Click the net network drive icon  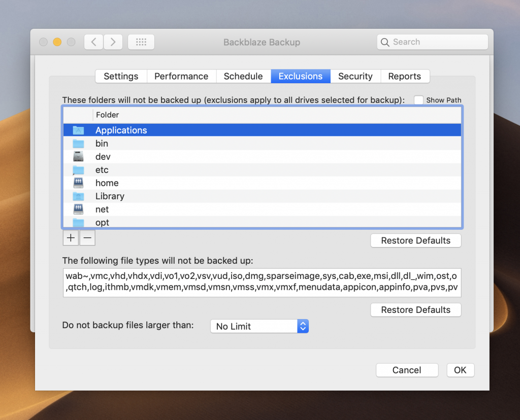pyautogui.click(x=78, y=209)
